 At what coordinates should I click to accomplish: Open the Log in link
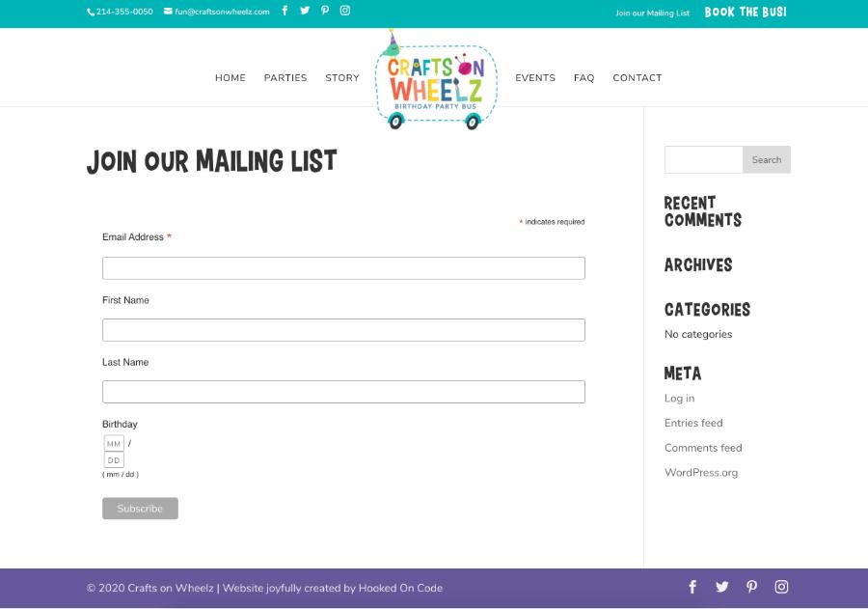(x=679, y=399)
